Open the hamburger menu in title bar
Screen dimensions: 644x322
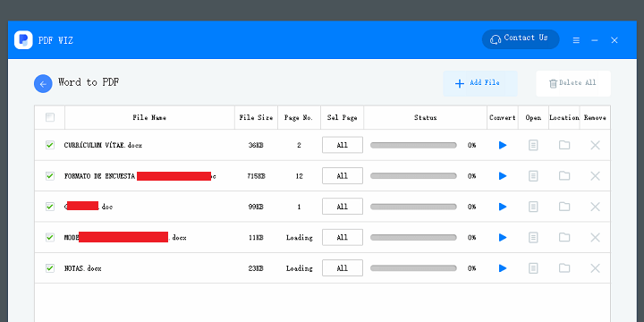(576, 40)
